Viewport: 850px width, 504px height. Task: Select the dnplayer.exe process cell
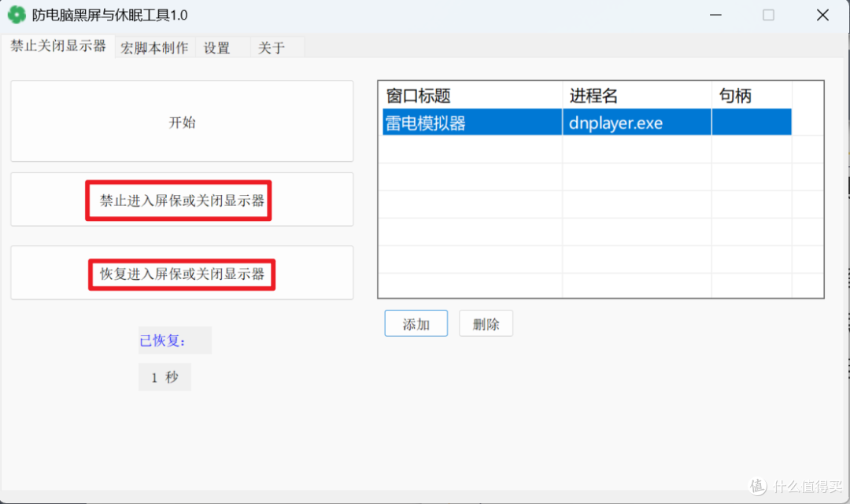[637, 123]
